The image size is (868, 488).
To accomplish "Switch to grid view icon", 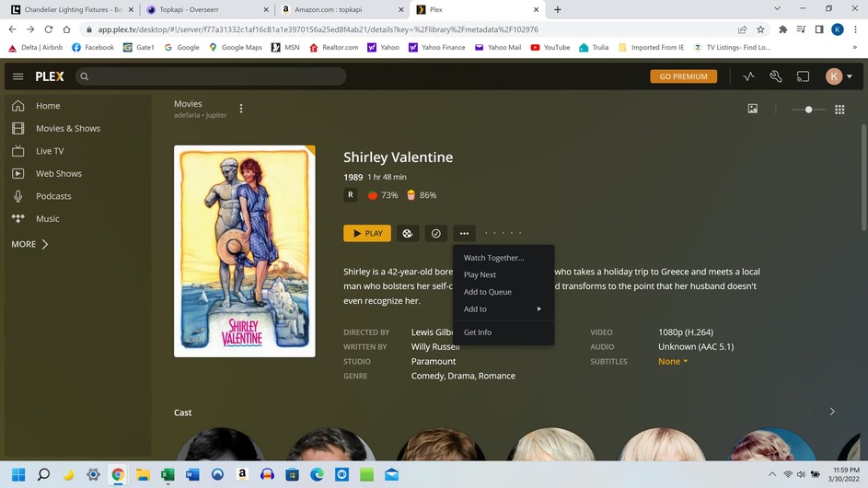I will (x=839, y=110).
